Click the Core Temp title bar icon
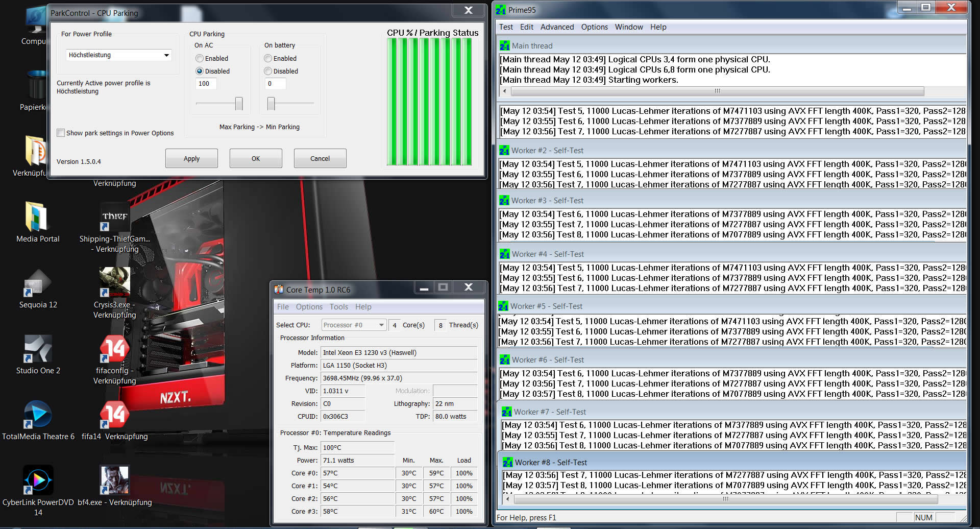The height and width of the screenshot is (529, 980). pyautogui.click(x=279, y=290)
